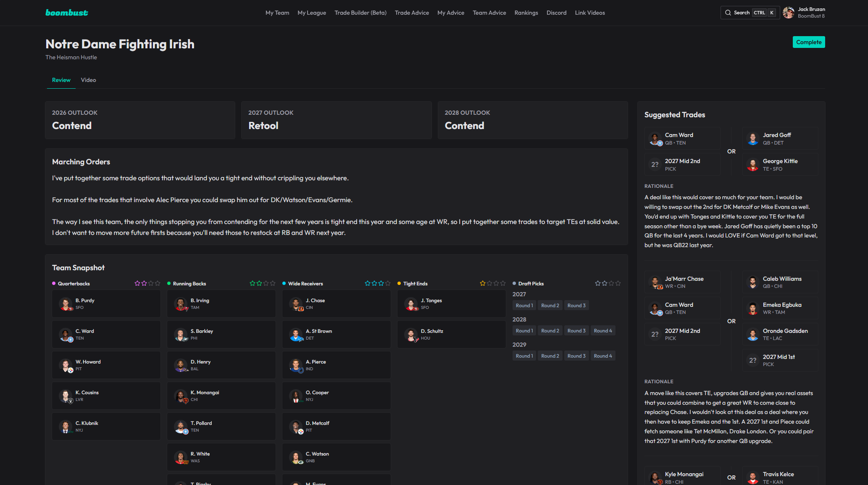
Task: Click D. Metcalf player headshot
Action: [296, 427]
